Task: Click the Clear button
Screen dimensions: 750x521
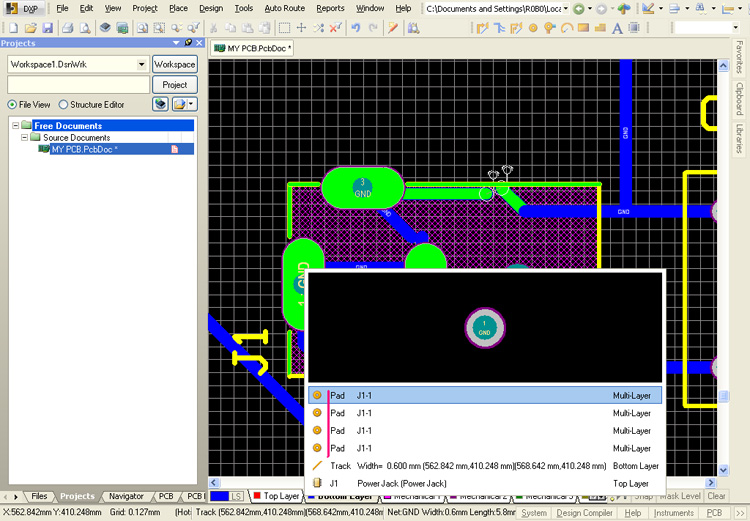Action: point(716,496)
